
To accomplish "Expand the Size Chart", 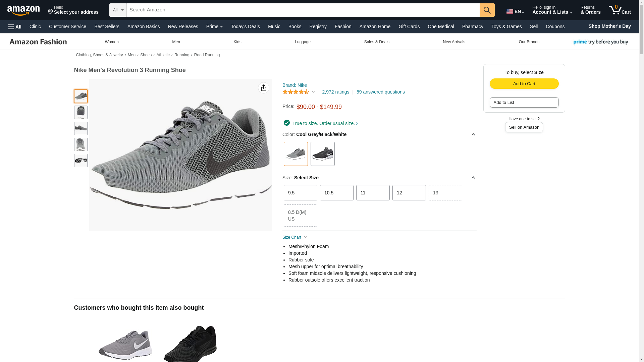I will coord(294,237).
